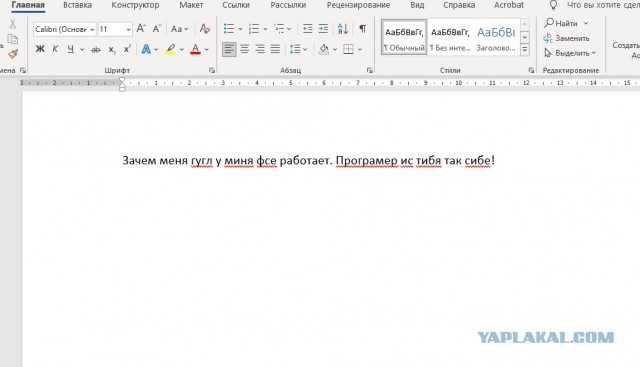640x367 pixels.
Task: Open Абзац dialog launcher
Action: (369, 70)
